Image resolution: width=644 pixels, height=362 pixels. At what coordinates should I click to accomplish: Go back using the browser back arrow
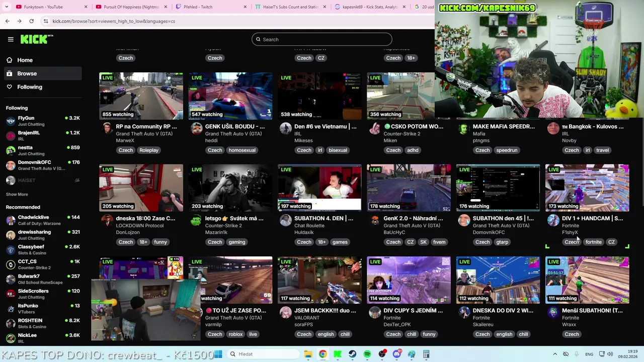(x=7, y=21)
